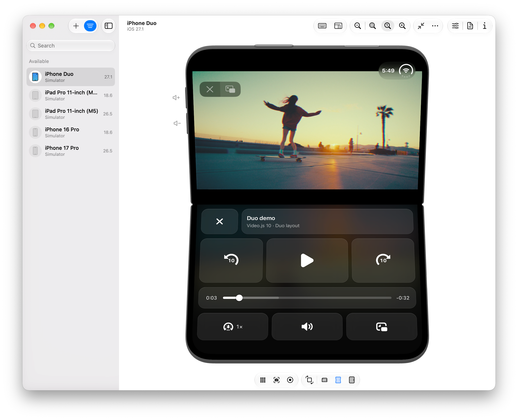Open the settings sliders icon
Image resolution: width=518 pixels, height=420 pixels.
(x=455, y=26)
